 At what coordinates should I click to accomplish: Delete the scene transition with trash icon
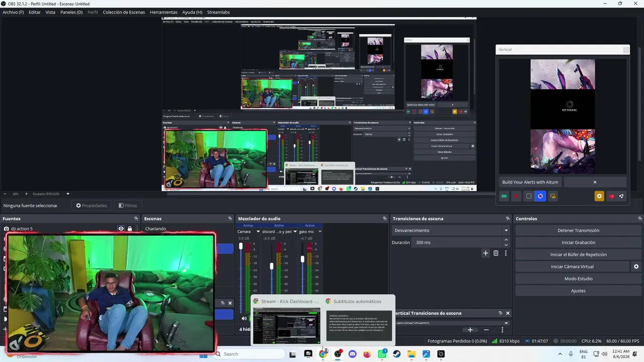pos(496,253)
